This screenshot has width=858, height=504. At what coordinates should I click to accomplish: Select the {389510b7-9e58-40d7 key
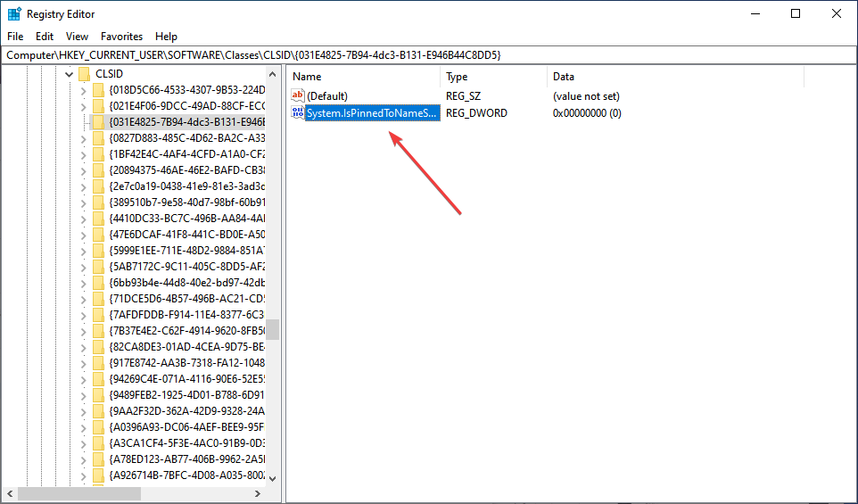(187, 202)
